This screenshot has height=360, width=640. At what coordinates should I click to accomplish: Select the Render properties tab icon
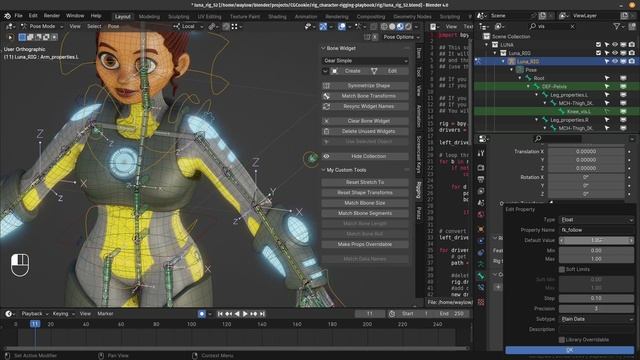pyautogui.click(x=481, y=168)
